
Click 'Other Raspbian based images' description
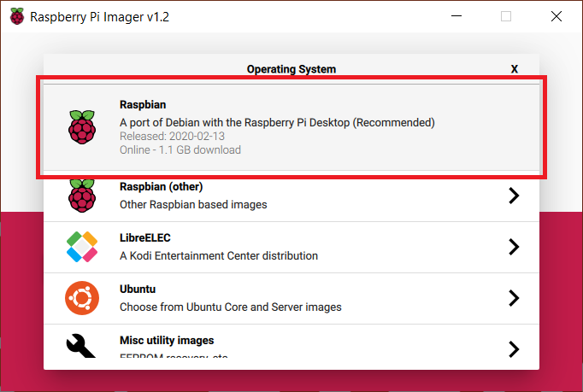(193, 205)
